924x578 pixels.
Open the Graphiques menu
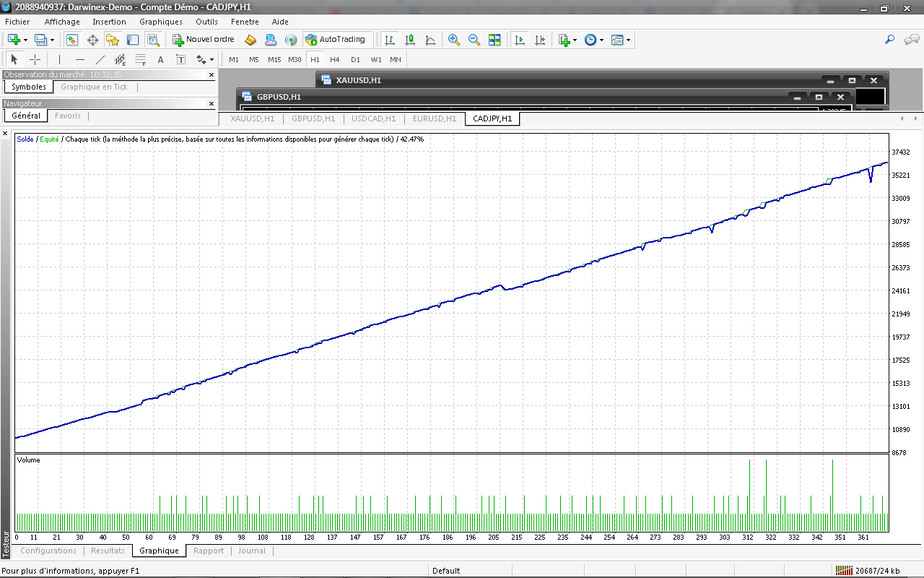click(161, 22)
